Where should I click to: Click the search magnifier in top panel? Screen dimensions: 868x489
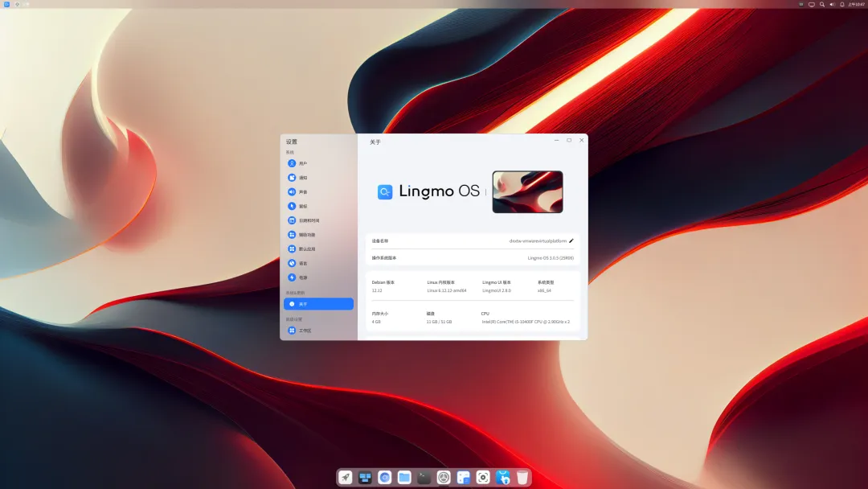point(822,4)
